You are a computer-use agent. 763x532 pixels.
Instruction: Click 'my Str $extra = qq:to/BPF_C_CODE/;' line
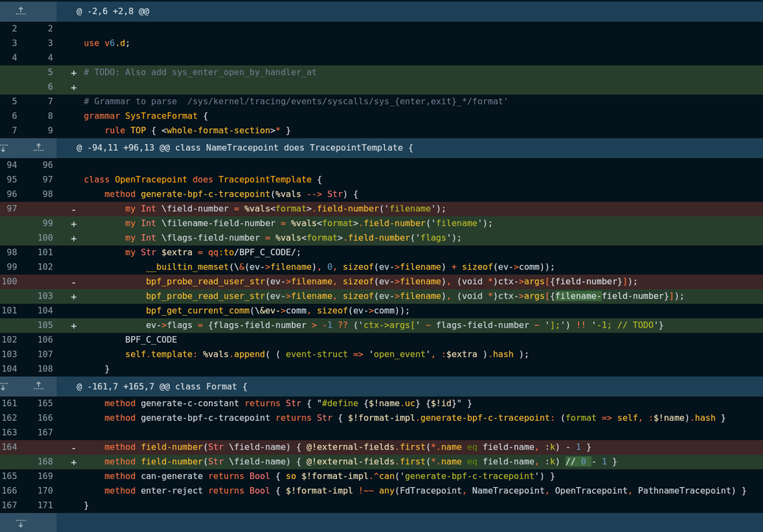[x=213, y=252]
